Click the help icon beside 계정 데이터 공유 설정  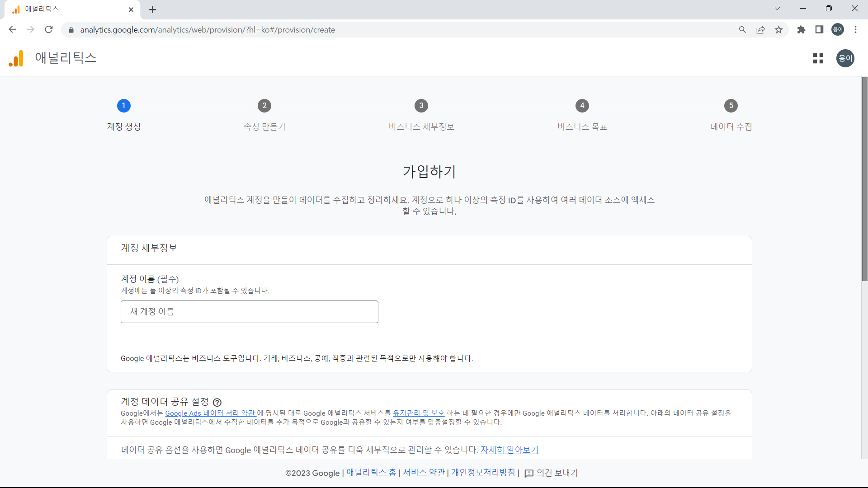(217, 402)
